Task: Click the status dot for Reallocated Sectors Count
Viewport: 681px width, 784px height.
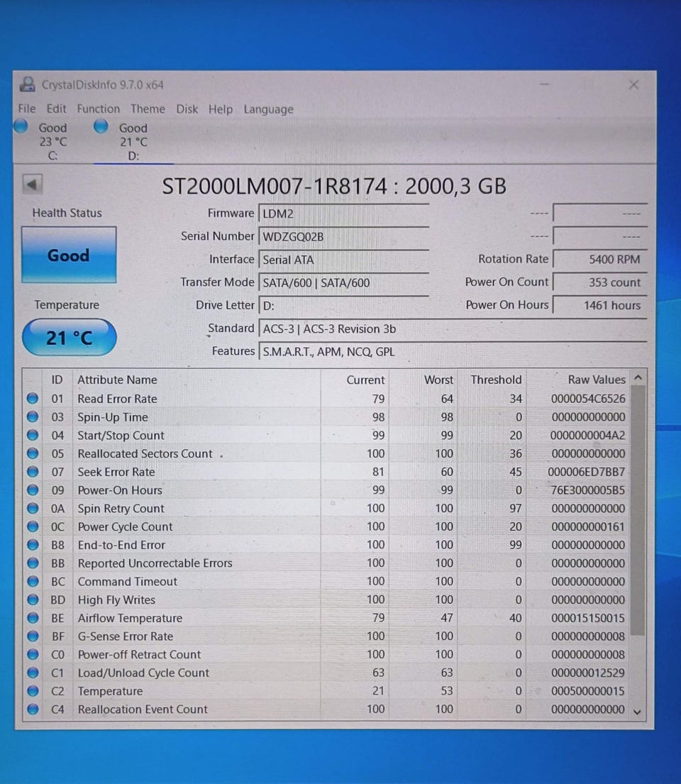Action: coord(33,453)
